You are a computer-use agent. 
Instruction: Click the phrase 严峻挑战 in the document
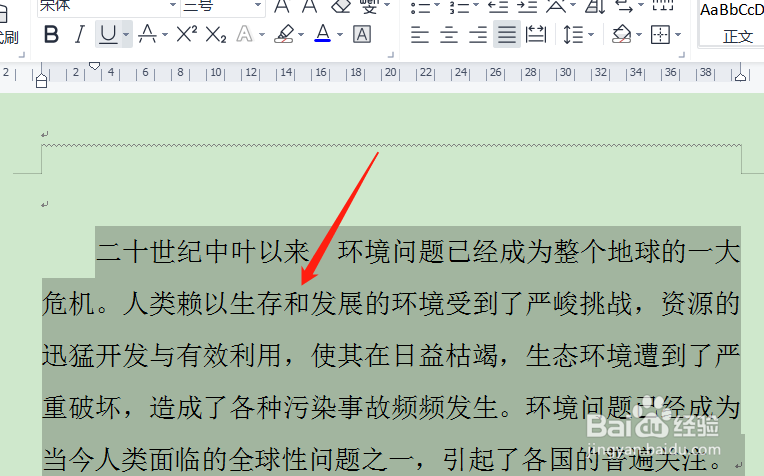click(x=579, y=304)
